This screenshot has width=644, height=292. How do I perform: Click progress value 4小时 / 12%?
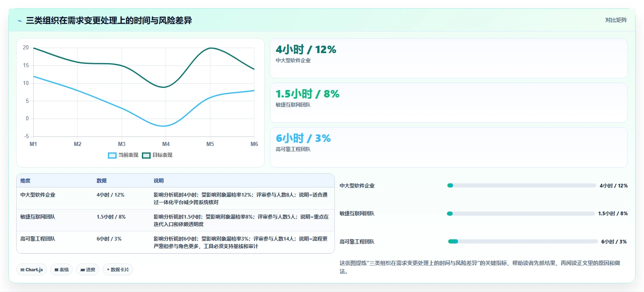[x=614, y=186]
